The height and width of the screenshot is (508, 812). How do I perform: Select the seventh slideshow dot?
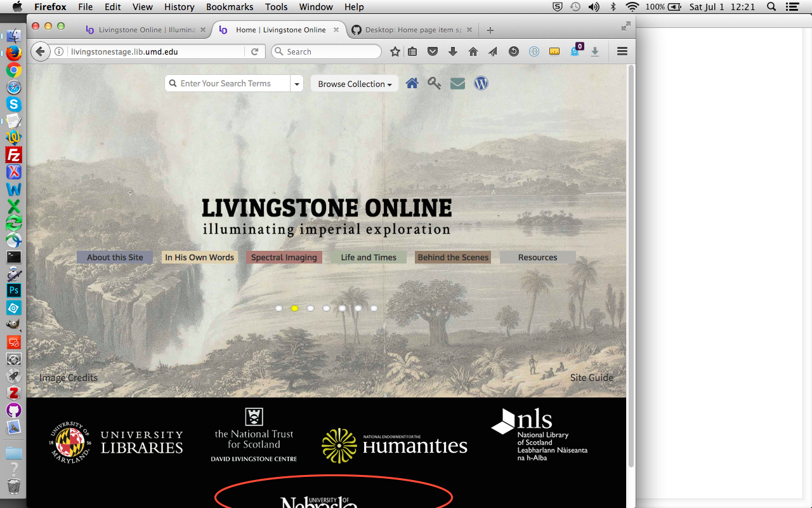click(374, 309)
